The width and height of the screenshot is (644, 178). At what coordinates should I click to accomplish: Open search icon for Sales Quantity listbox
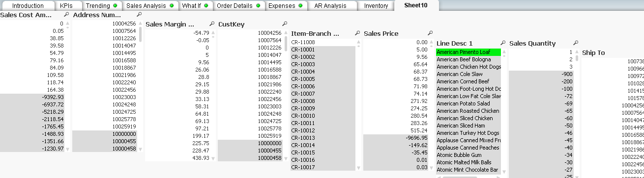coord(576,43)
